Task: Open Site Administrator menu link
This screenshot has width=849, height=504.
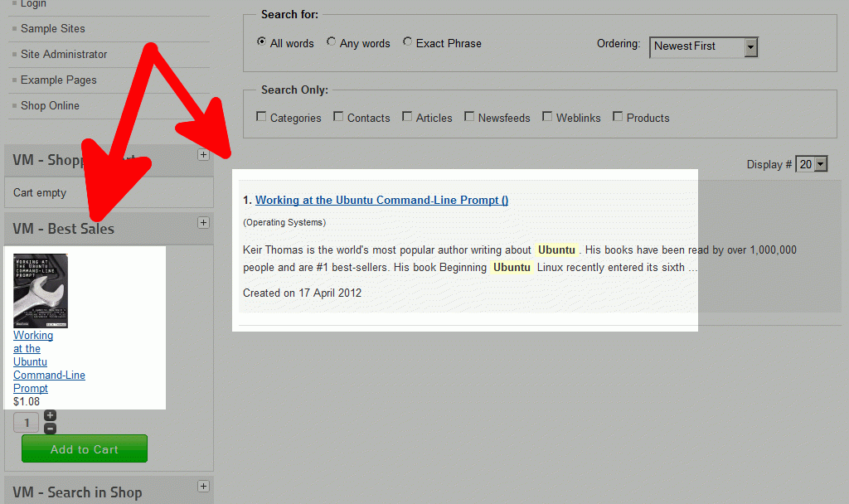Action: (x=64, y=54)
